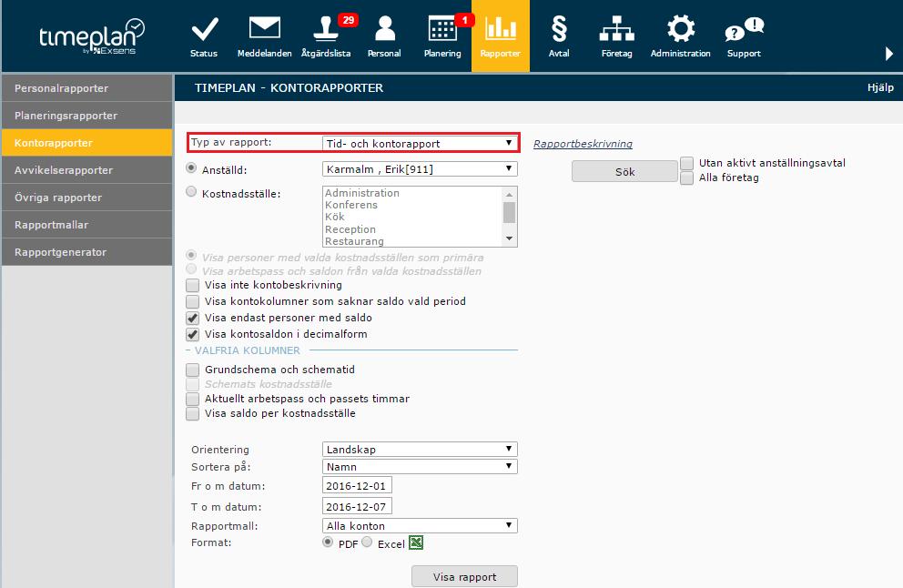Click the T o m datum field

pos(357,506)
